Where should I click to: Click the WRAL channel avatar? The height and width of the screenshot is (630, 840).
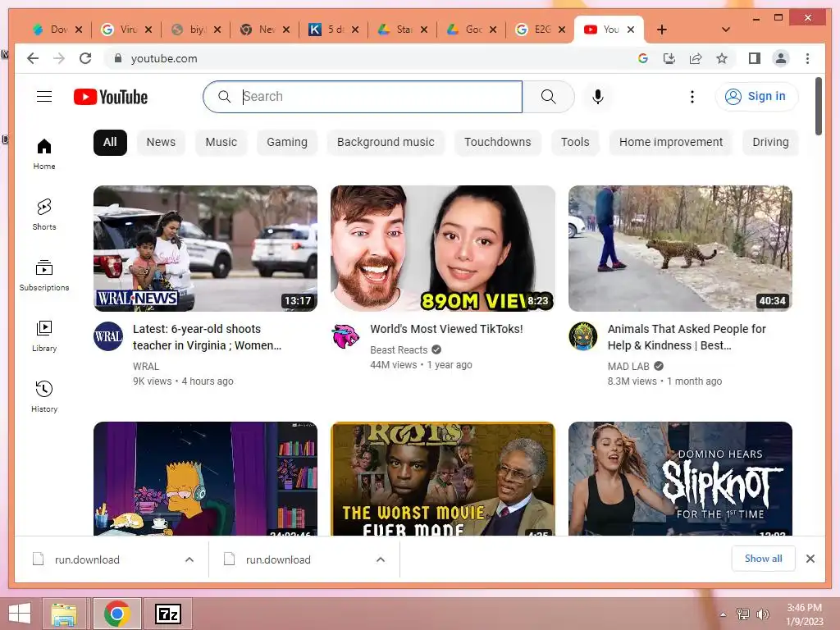click(108, 336)
